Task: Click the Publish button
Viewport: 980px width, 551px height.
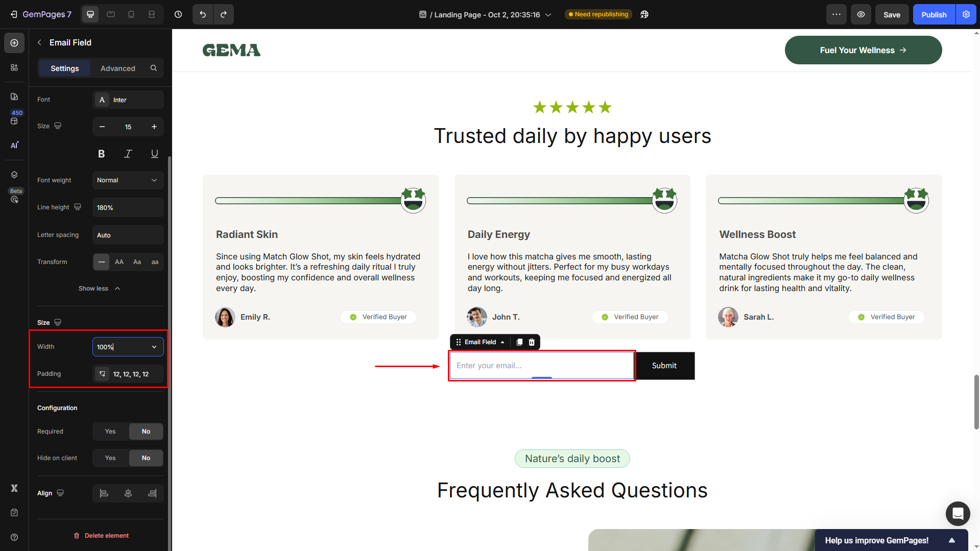Action: coord(934,14)
